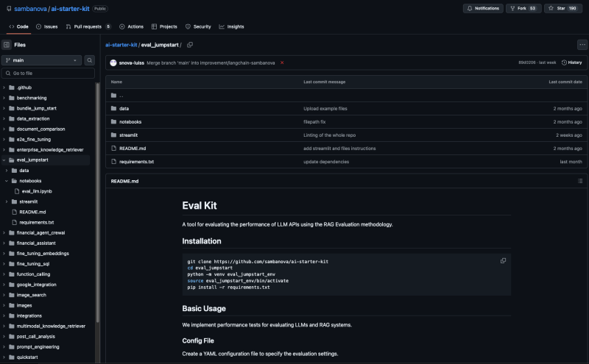Click the sambanova owner link

coord(30,9)
